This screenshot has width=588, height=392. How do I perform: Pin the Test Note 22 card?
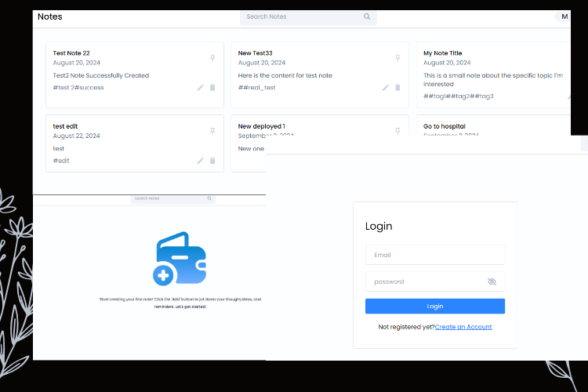[212, 58]
